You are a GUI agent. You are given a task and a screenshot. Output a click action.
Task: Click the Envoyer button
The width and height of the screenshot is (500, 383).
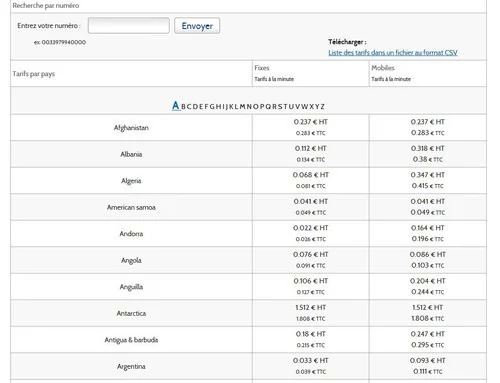pyautogui.click(x=197, y=26)
